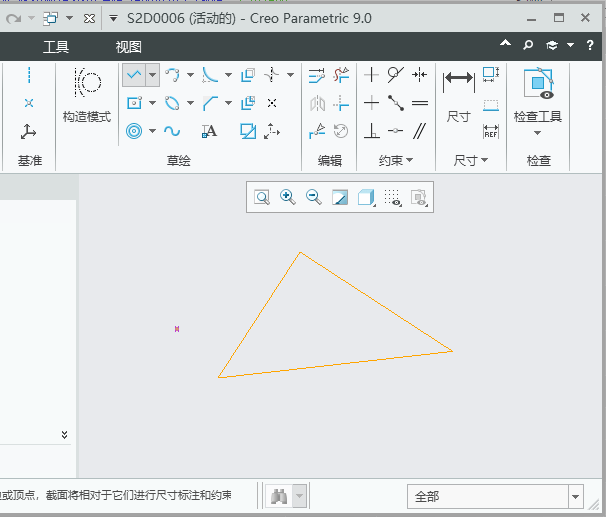606x517 pixels.
Task: Apply the Mid-point constraint
Action: pos(396,103)
